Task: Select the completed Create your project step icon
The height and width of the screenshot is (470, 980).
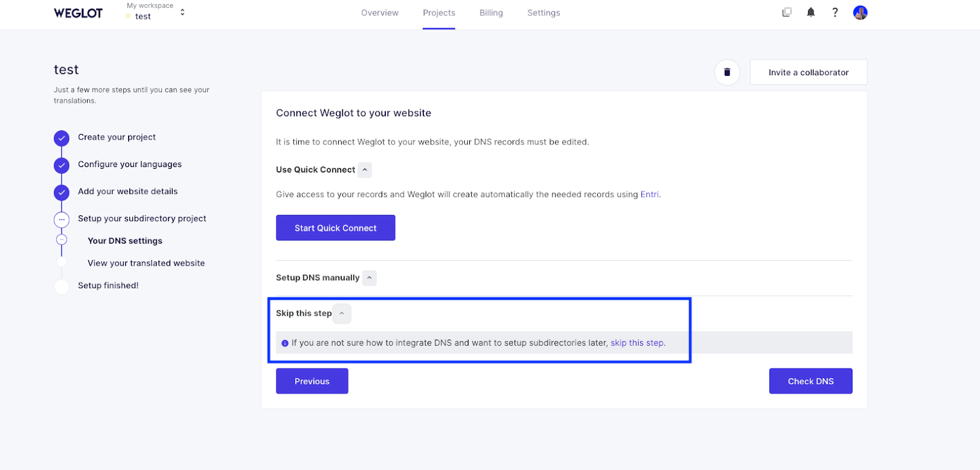Action: point(61,138)
